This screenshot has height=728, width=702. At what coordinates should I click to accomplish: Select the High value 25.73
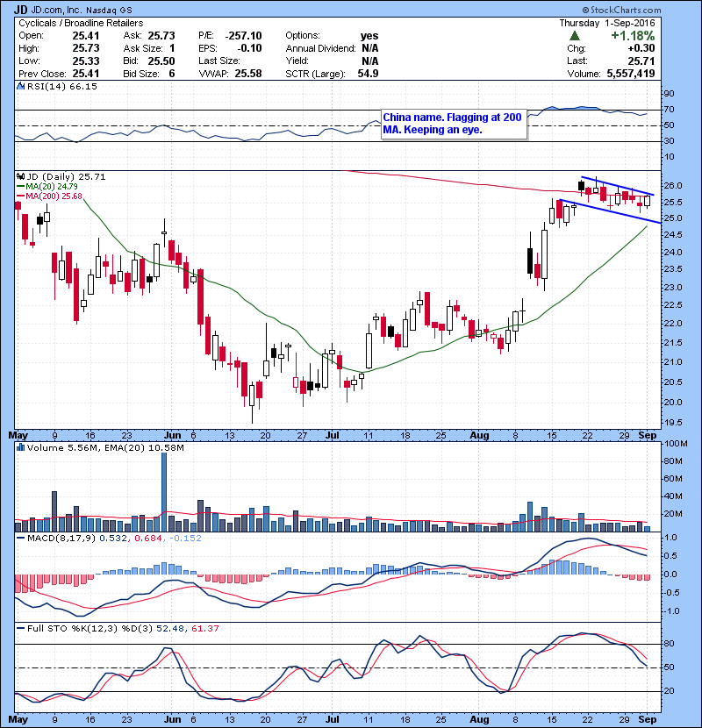pyautogui.click(x=86, y=48)
